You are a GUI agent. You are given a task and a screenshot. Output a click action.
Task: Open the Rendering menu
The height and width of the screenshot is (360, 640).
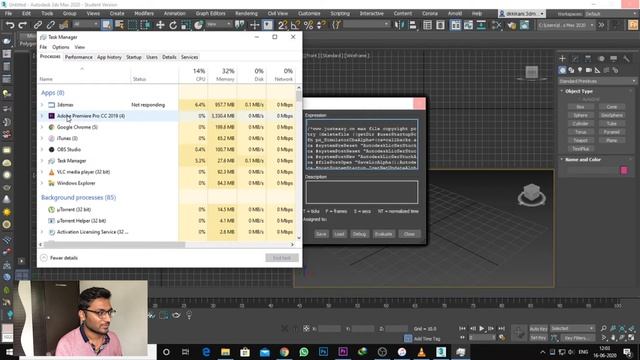246,13
